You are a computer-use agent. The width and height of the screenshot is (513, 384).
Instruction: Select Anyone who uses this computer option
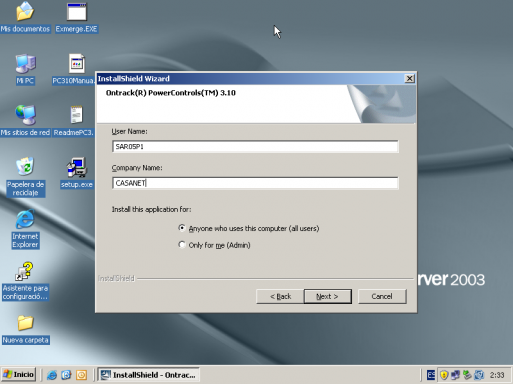pos(249,228)
